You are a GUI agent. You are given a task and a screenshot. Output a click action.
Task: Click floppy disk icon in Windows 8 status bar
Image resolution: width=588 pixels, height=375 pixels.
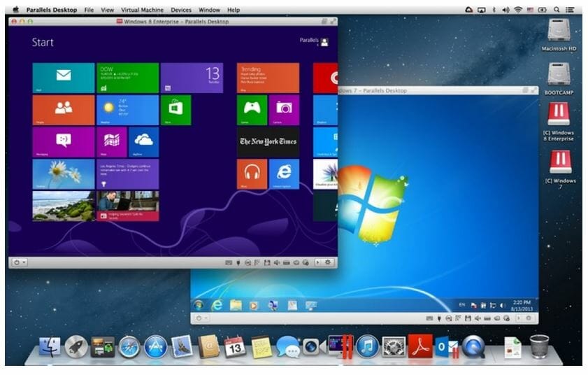tap(266, 262)
